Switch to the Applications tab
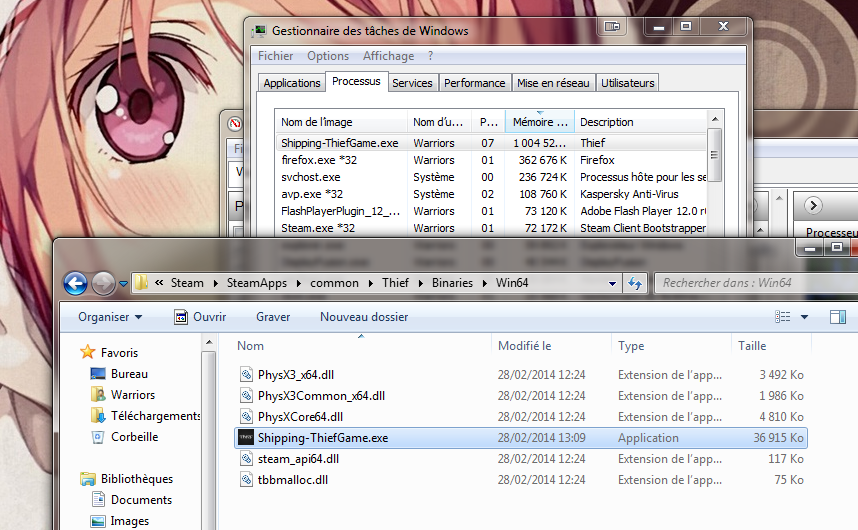This screenshot has width=858, height=530. pos(292,83)
